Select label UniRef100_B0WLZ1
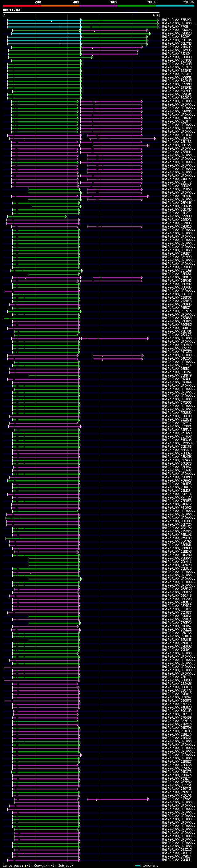The height and width of the screenshot is (868, 197). point(176,629)
